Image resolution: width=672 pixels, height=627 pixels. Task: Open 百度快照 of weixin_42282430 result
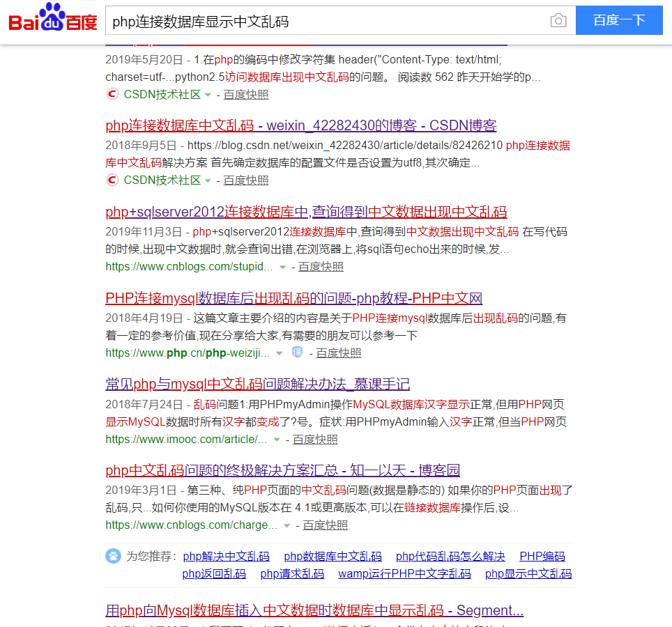246,180
